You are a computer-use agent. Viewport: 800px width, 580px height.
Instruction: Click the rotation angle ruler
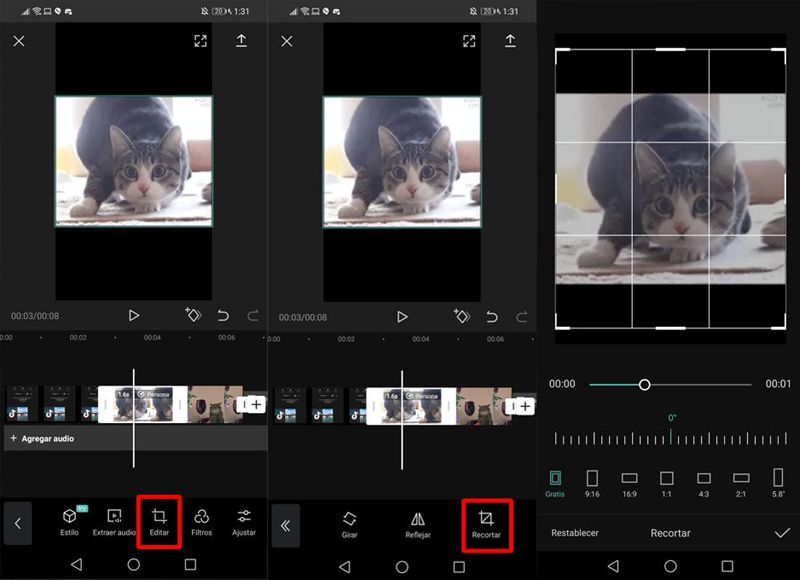pyautogui.click(x=672, y=439)
